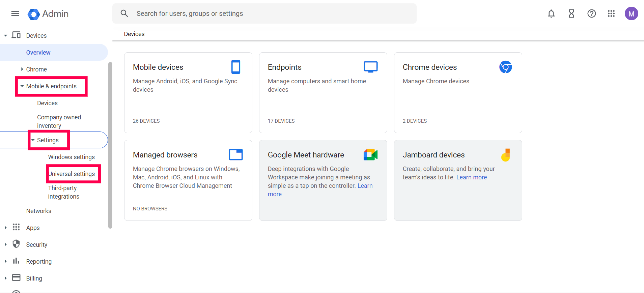This screenshot has width=644, height=293.
Task: Collapse the Devices section arrow
Action: [x=5, y=35]
